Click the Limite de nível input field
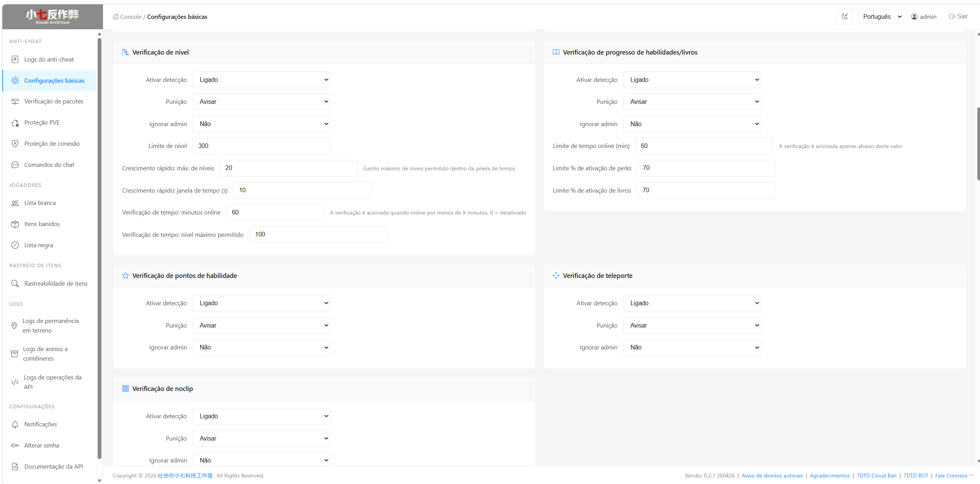Screen dimensions: 980x484 point(261,146)
